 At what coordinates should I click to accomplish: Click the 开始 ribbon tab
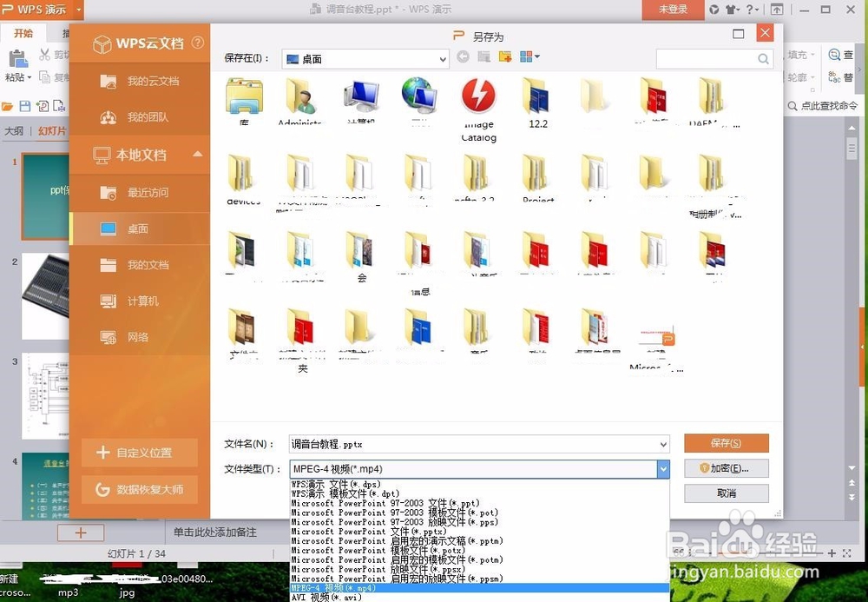pyautogui.click(x=23, y=33)
